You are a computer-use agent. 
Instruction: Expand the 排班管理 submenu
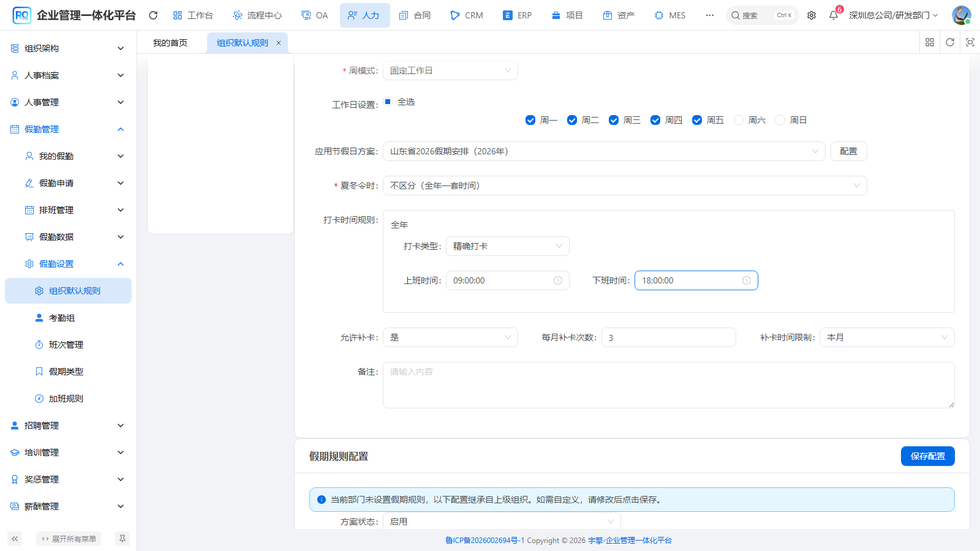(68, 210)
